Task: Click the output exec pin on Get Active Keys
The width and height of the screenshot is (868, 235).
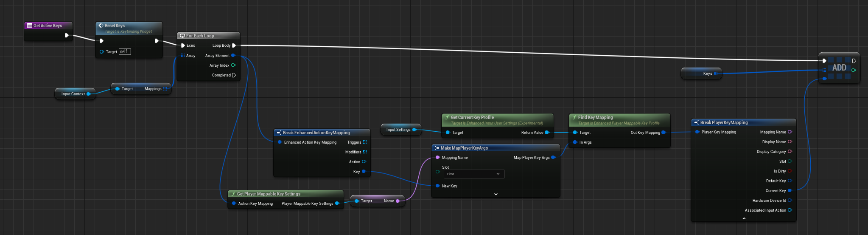Action: [67, 35]
